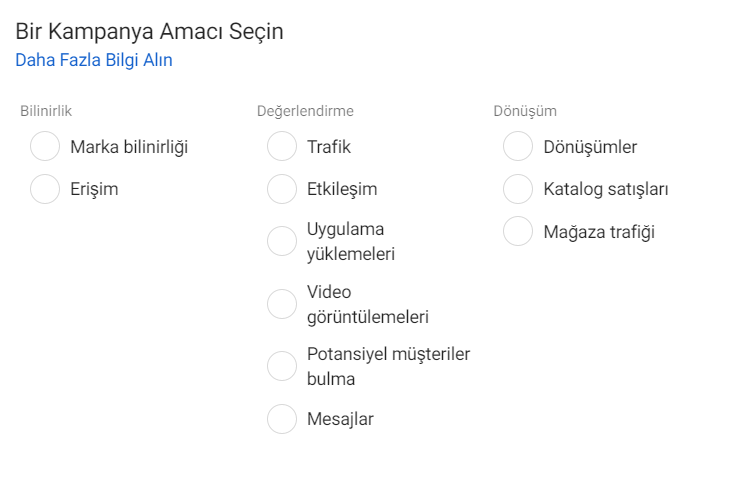Image resolution: width=739 pixels, height=496 pixels.
Task: Click the Katalog satışları label text
Action: tap(606, 189)
